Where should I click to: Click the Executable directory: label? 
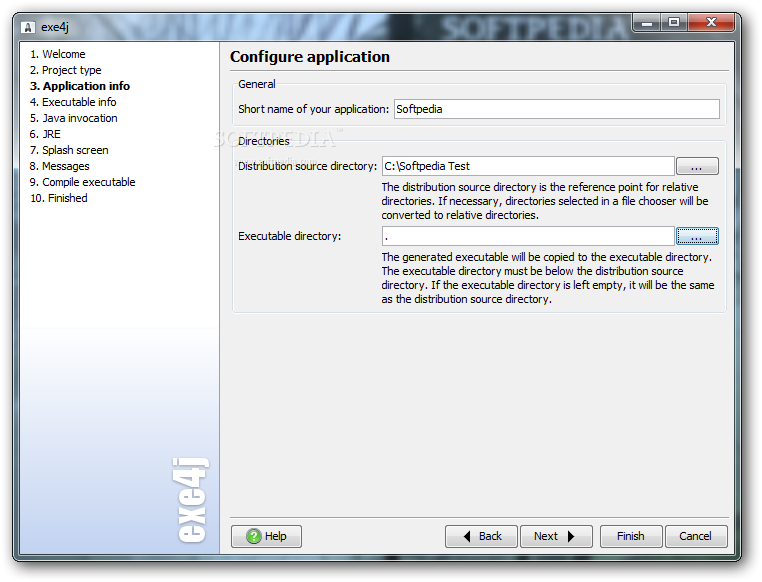tap(290, 236)
